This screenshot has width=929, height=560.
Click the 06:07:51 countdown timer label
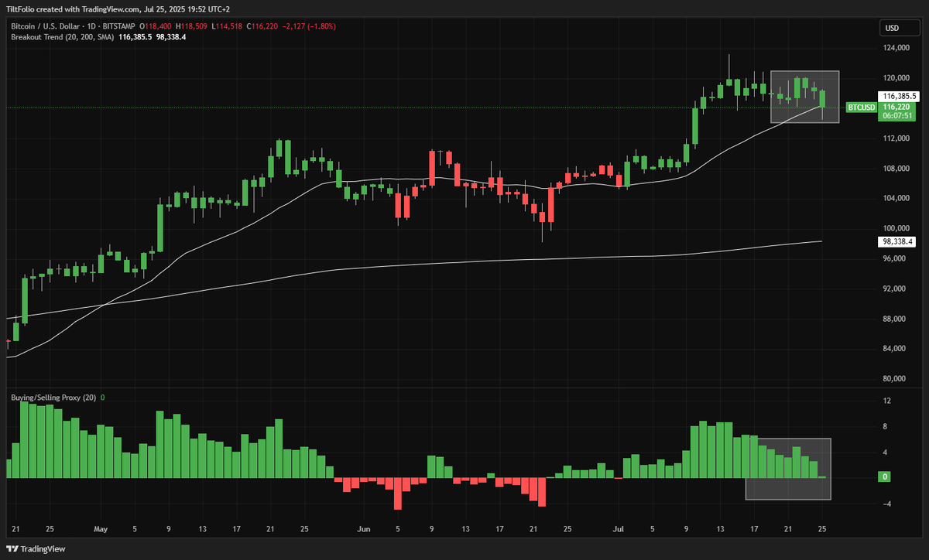898,116
